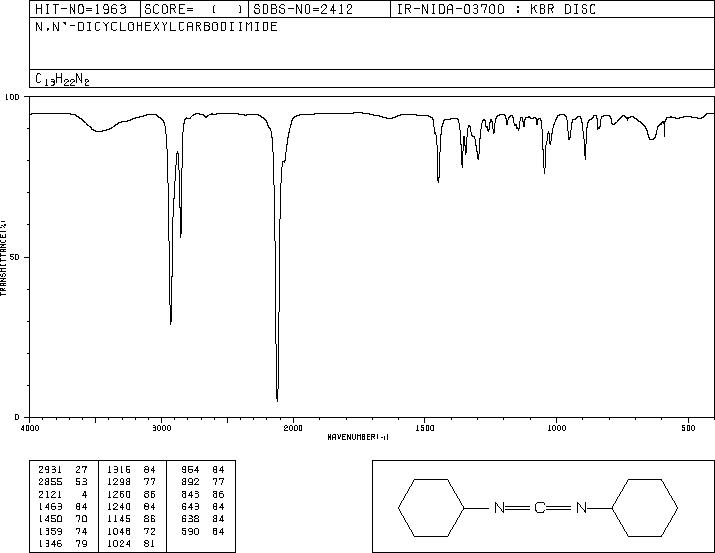Click the 1000 tick label on the x-axis

(x=556, y=428)
